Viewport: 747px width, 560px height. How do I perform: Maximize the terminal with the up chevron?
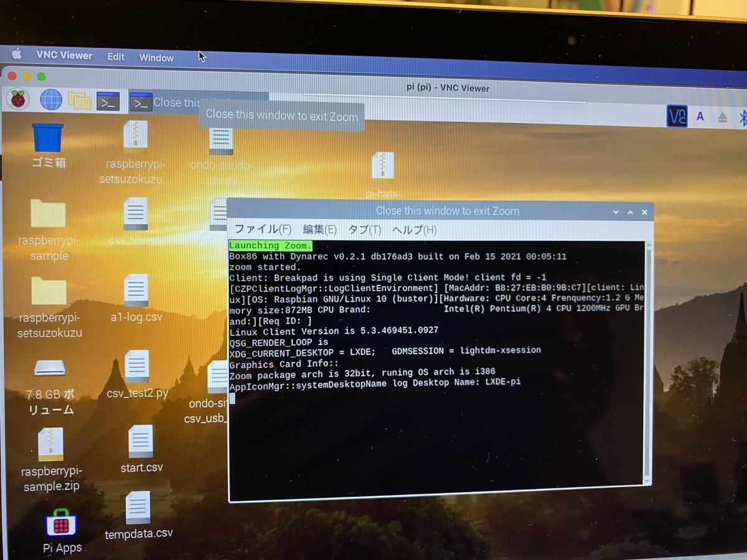[630, 212]
